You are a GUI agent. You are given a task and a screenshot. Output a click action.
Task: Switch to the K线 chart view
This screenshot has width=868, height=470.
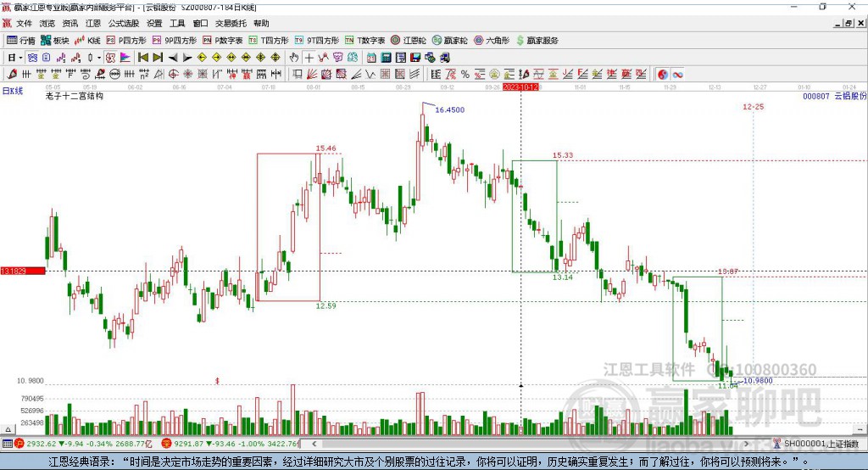[x=87, y=41]
